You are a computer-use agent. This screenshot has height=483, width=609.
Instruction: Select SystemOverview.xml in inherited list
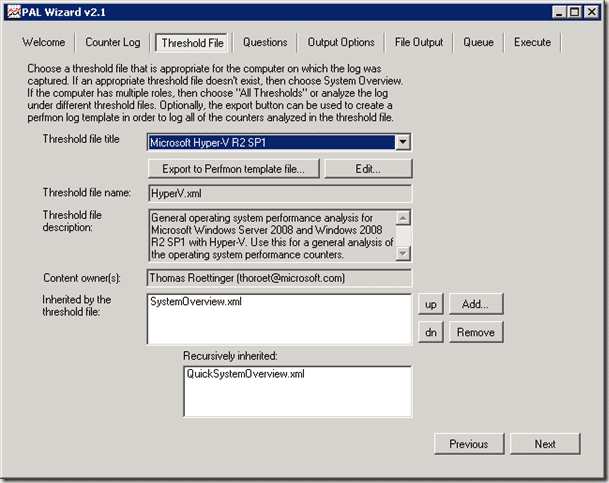coord(196,301)
